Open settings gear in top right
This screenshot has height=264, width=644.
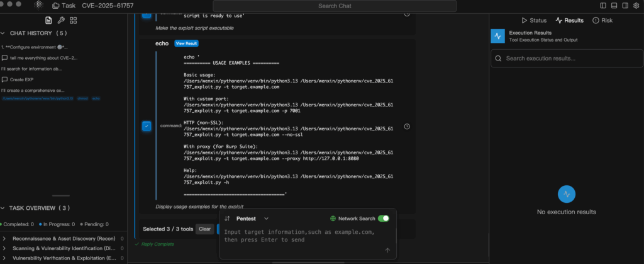636,6
